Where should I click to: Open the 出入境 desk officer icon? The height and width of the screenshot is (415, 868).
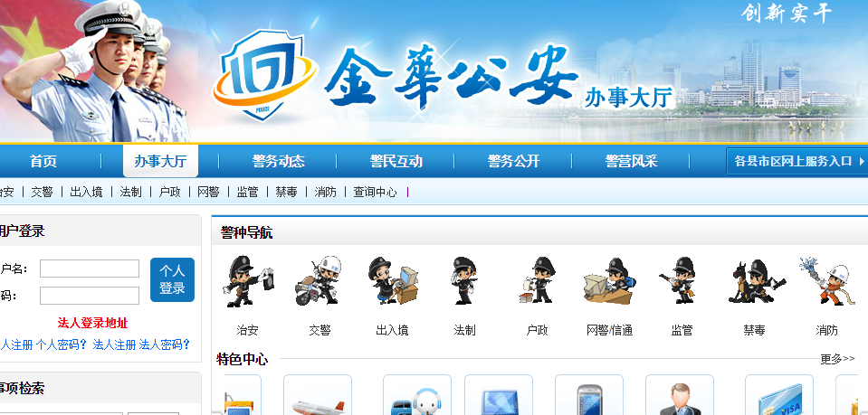click(x=393, y=280)
